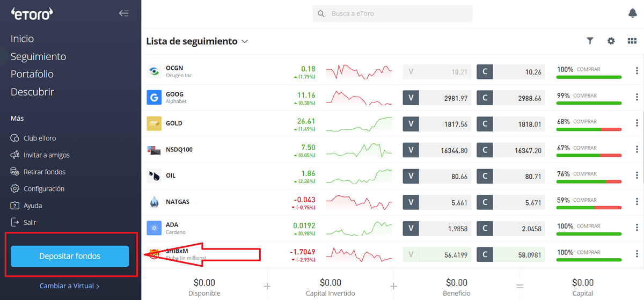Image resolution: width=644 pixels, height=300 pixels.
Task: Open the three-dot menu for SHIBxM row
Action: click(x=636, y=255)
